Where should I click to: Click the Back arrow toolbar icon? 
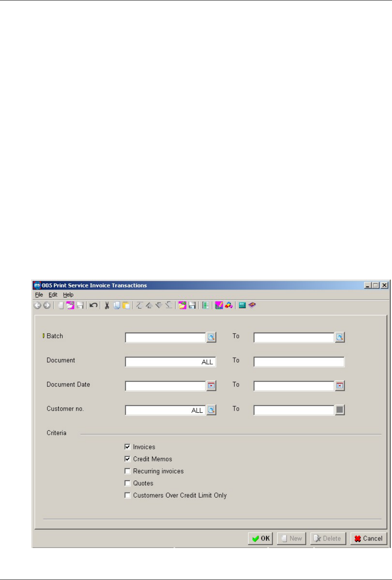(x=37, y=305)
